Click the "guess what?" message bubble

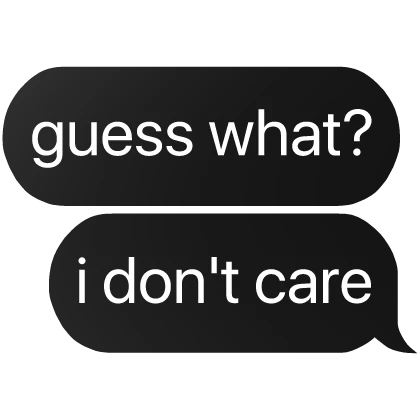tap(201, 136)
